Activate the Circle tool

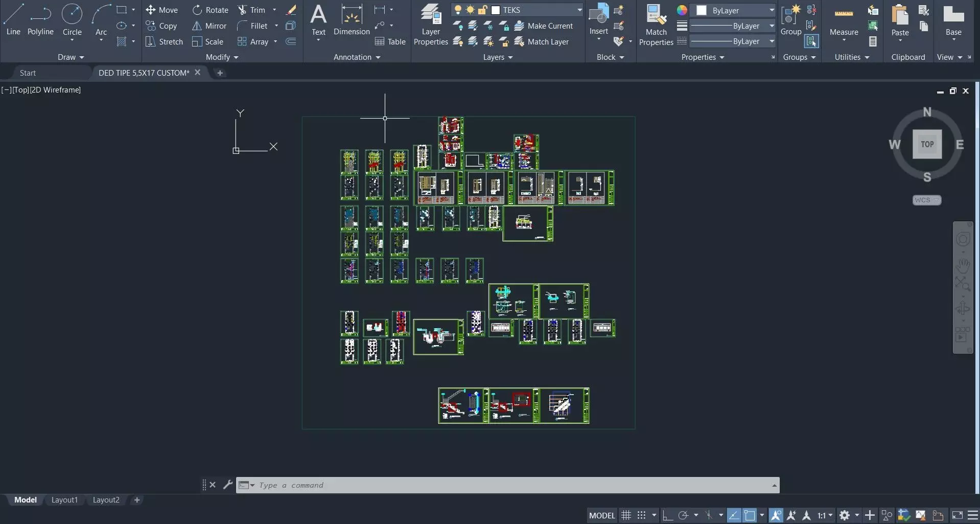click(72, 20)
